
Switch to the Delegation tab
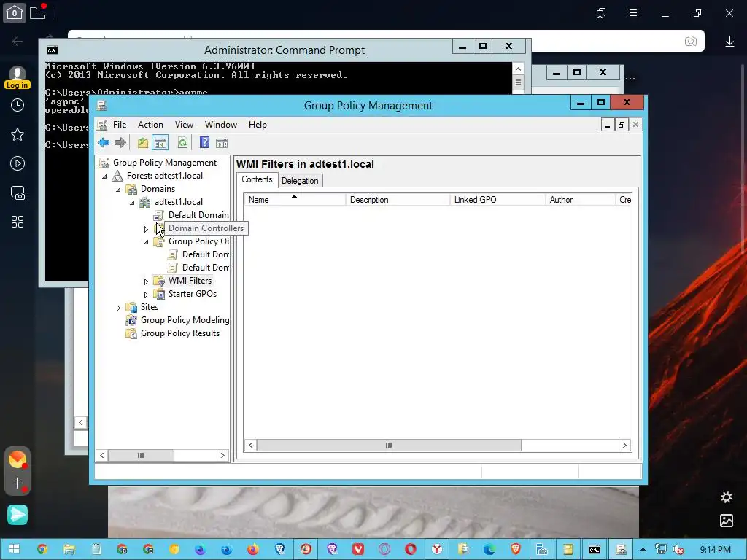(300, 181)
